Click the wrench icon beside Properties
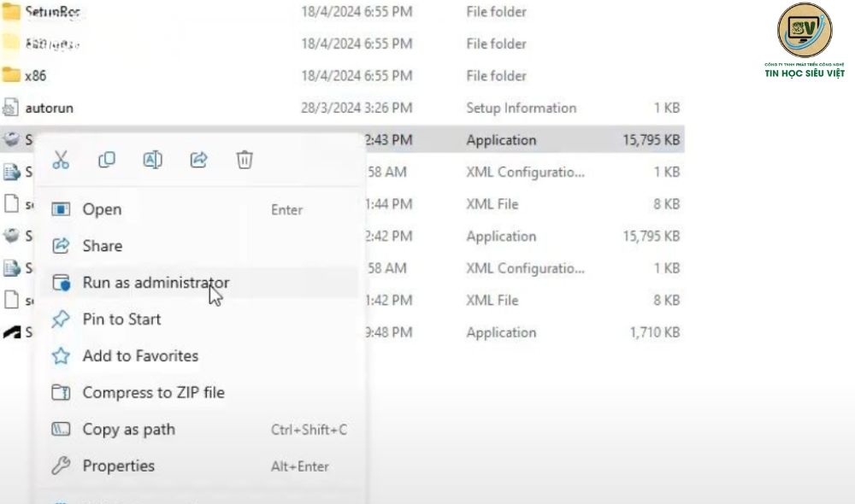Viewport: 855px width, 504px height. pos(61,466)
